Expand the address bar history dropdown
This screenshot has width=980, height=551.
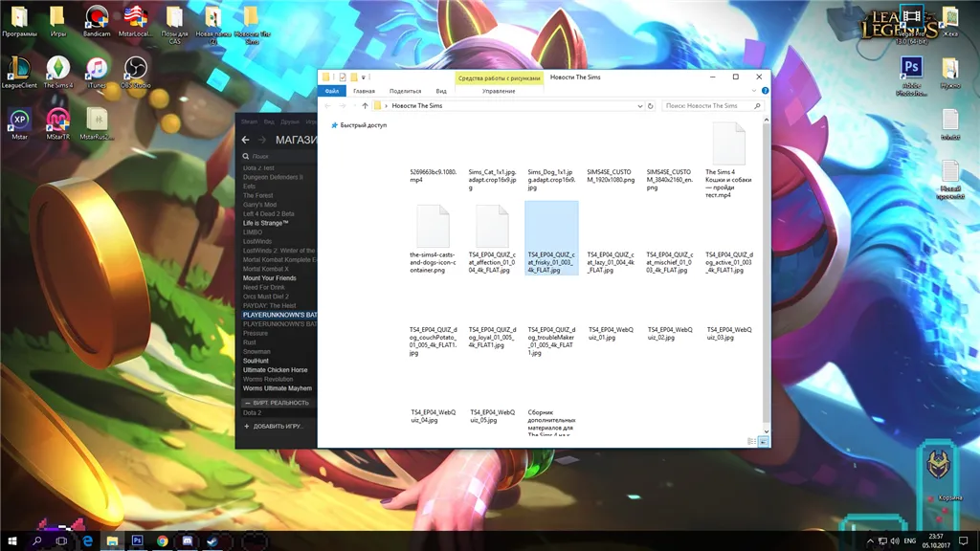pos(640,106)
